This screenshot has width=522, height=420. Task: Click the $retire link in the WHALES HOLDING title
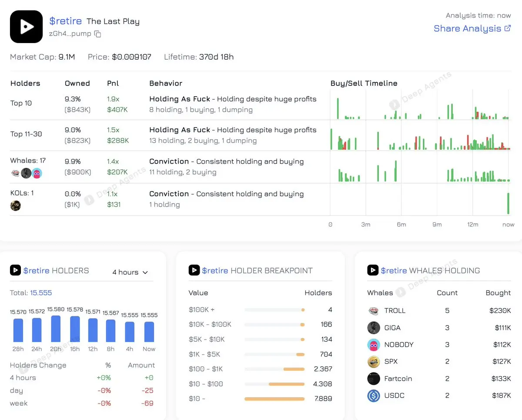click(x=394, y=270)
